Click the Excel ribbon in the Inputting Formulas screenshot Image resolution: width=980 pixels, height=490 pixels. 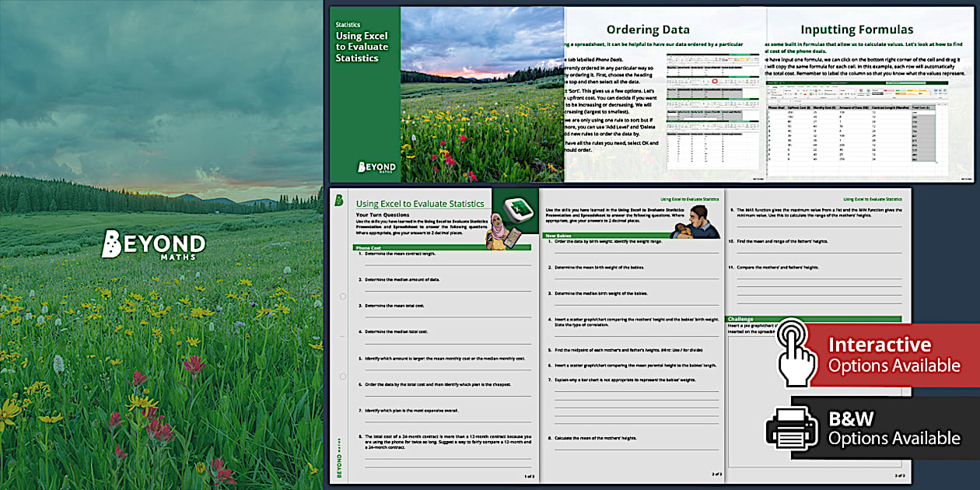tap(858, 91)
